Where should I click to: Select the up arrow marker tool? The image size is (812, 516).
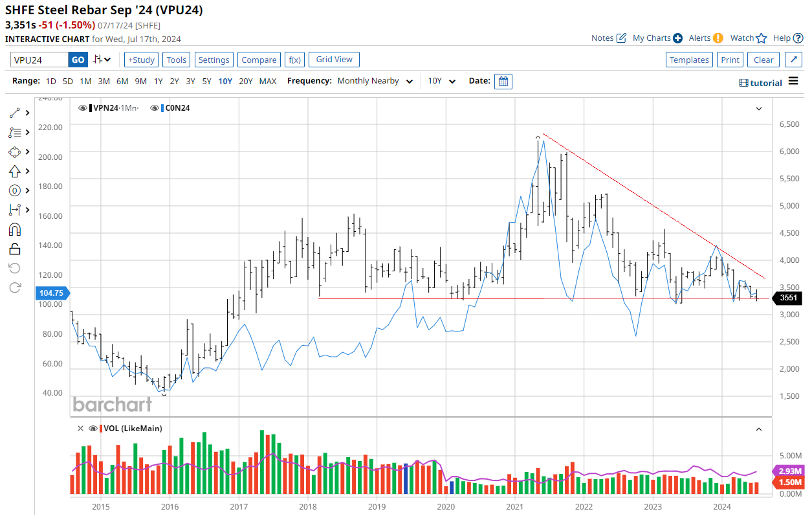15,171
